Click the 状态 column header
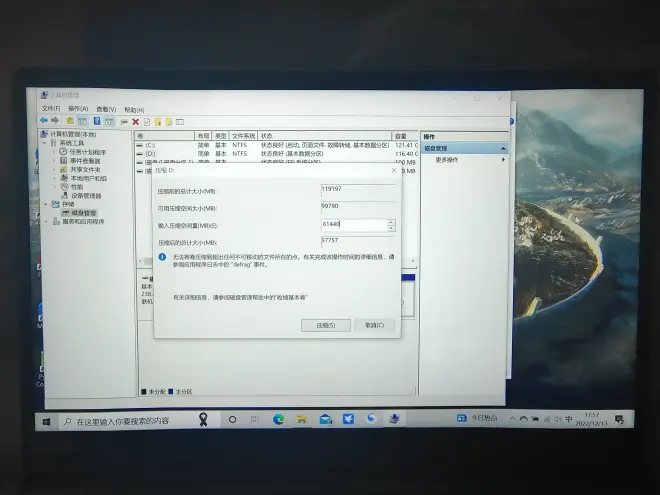 pyautogui.click(x=325, y=136)
